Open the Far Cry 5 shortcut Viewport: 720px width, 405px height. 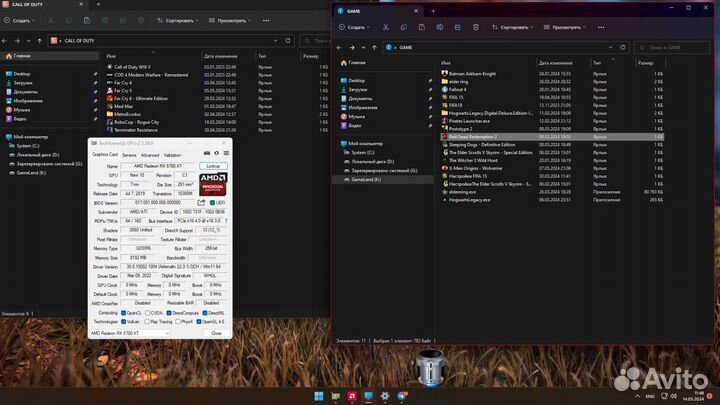[x=124, y=93]
